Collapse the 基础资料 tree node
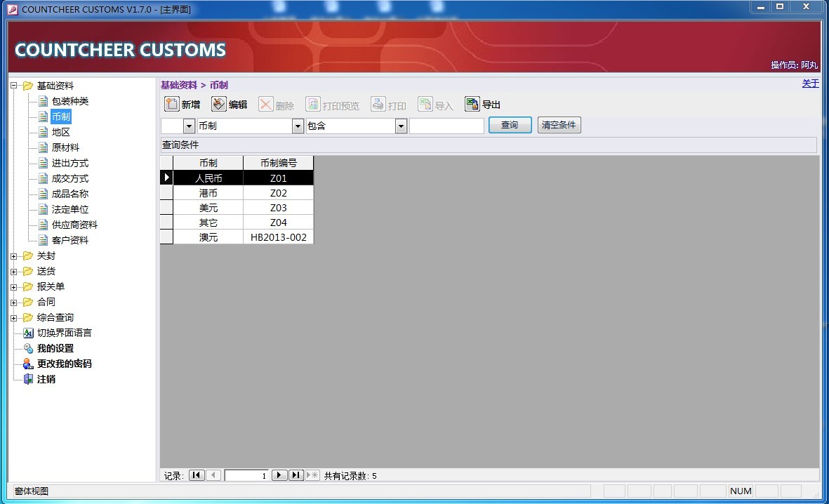 (x=14, y=86)
